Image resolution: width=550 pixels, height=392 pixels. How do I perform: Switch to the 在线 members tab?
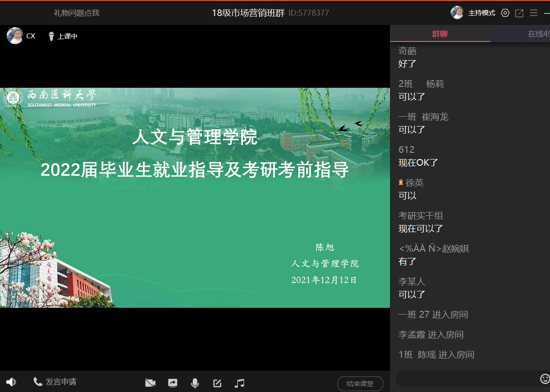pos(537,34)
